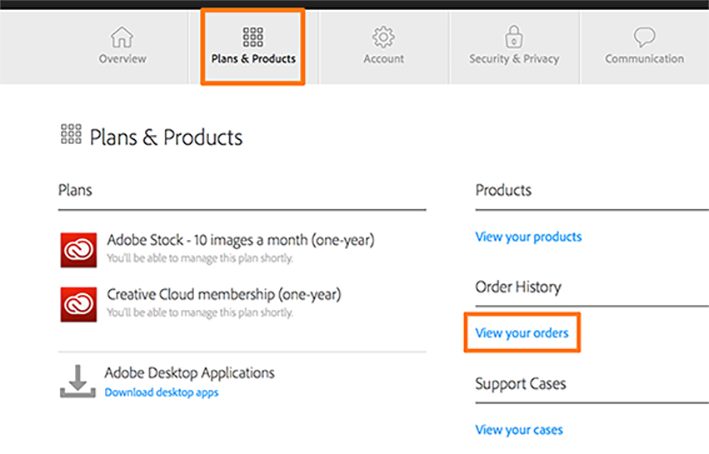Click View your products link
The image size is (709, 454).
[x=528, y=237]
